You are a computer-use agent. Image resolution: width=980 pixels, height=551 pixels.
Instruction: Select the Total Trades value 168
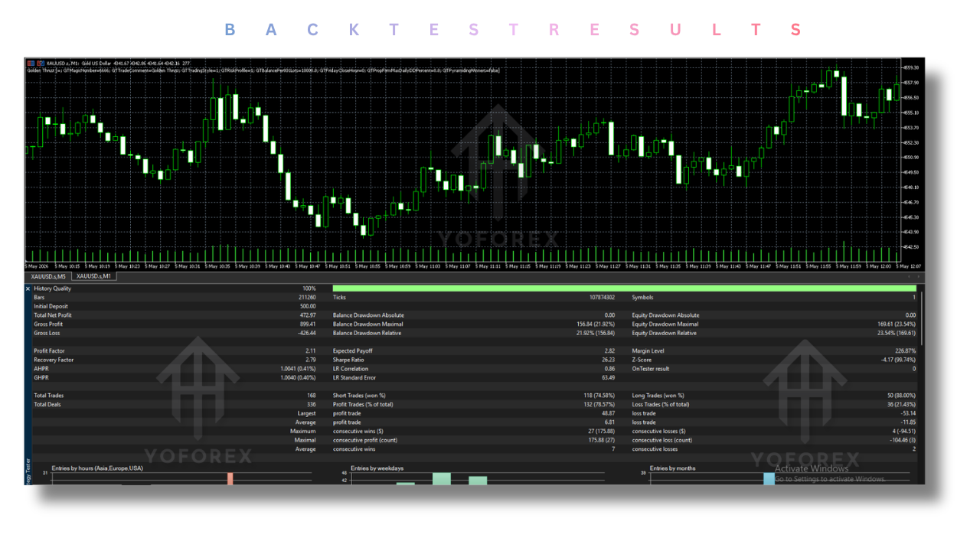tap(312, 396)
